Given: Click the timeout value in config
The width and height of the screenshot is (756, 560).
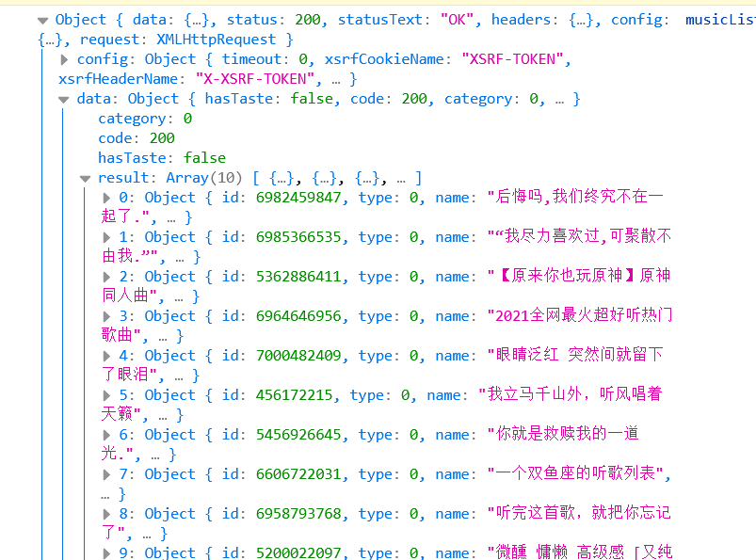Looking at the screenshot, I should point(303,59).
